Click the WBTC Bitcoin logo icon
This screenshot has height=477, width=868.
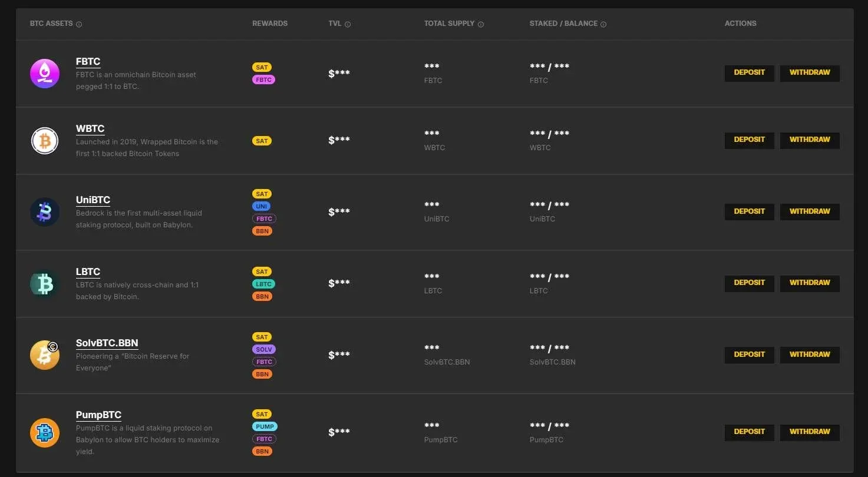click(x=44, y=140)
